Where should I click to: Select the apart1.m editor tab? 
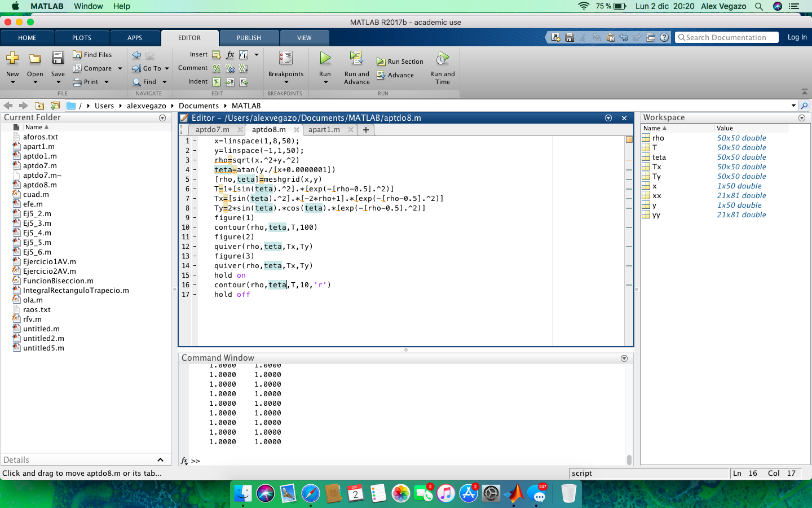(324, 130)
